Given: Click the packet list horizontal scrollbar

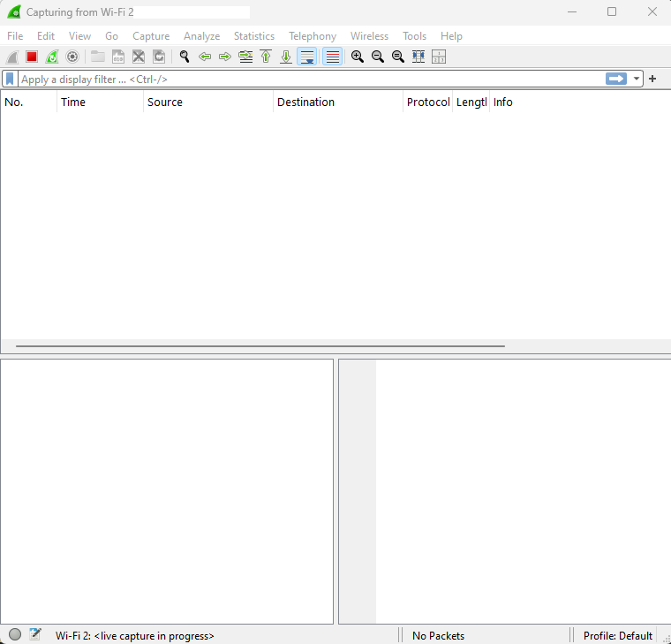Looking at the screenshot, I should point(260,346).
